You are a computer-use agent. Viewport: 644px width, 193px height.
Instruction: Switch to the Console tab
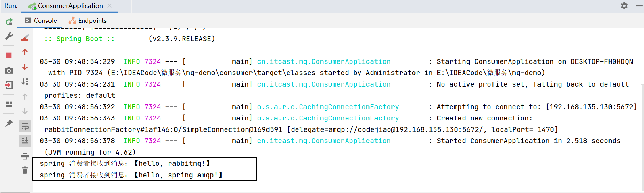tap(41, 21)
